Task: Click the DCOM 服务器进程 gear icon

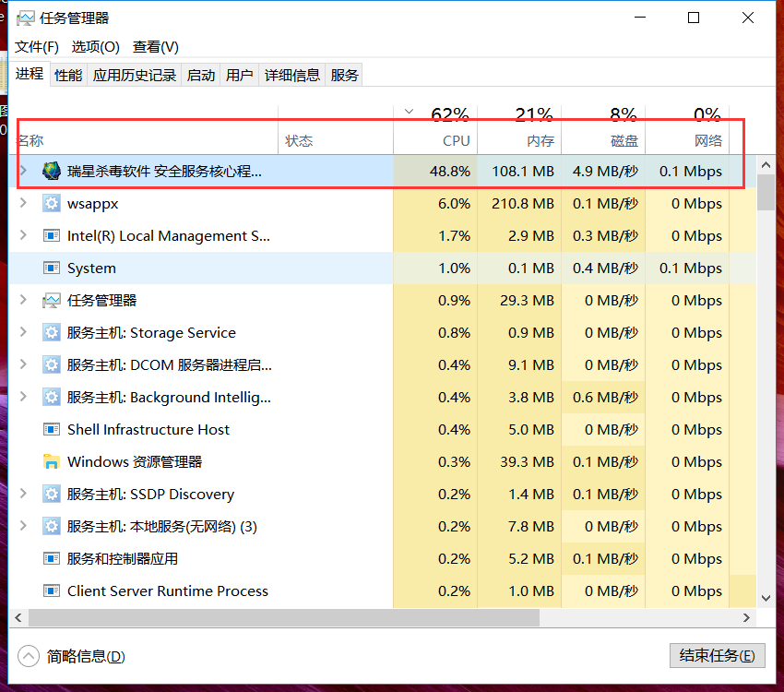Action: (x=52, y=365)
